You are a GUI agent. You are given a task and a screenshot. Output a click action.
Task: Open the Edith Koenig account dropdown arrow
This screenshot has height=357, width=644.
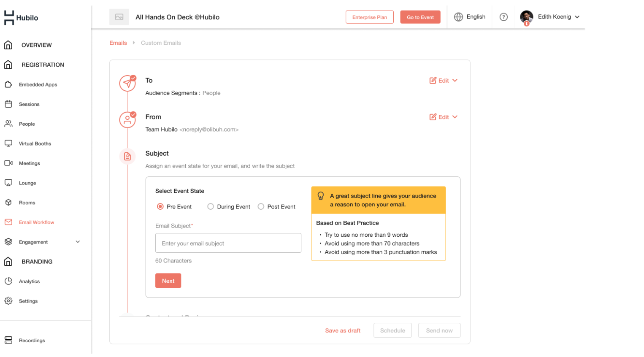tap(577, 17)
